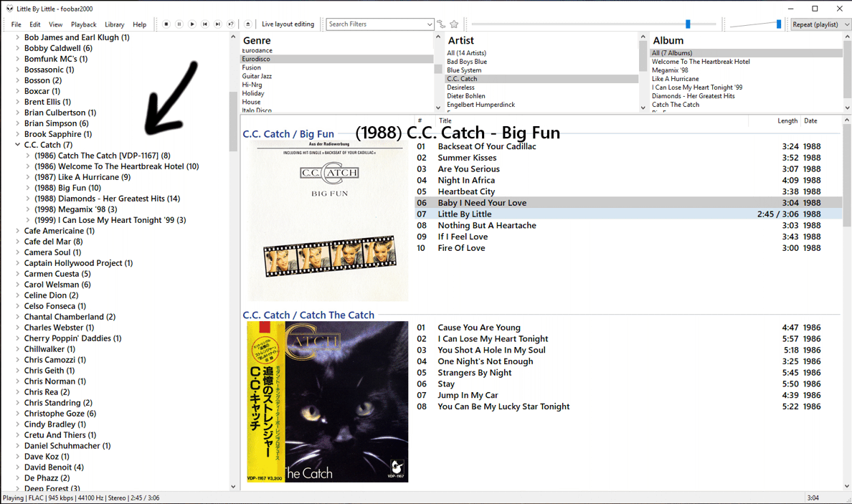The width and height of the screenshot is (852, 504).
Task: Click the Big Fun album cover
Action: tap(328, 221)
